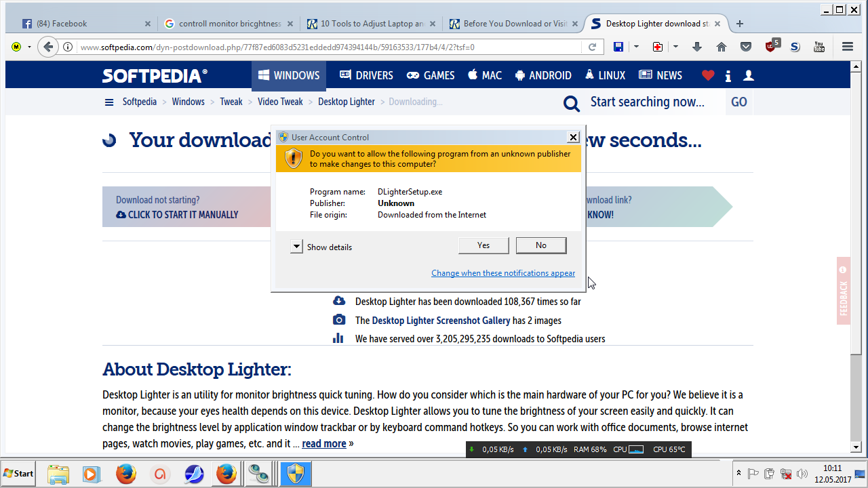The height and width of the screenshot is (488, 868).
Task: Open the GAMES section in Softpedia menu
Action: click(x=431, y=75)
